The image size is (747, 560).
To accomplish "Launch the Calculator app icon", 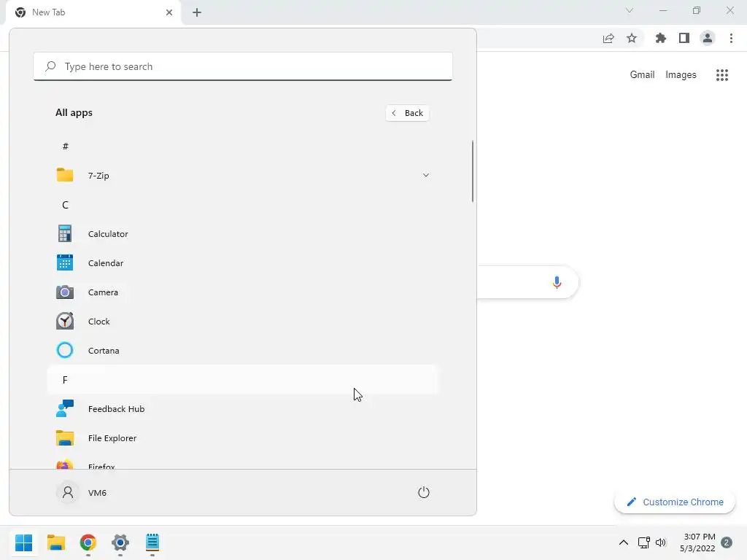I will [x=65, y=234].
